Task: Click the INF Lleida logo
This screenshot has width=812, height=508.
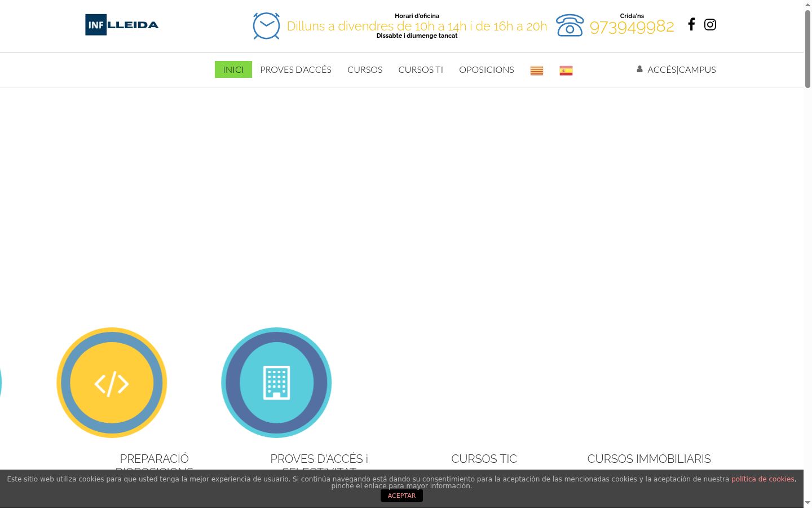Action: click(122, 25)
